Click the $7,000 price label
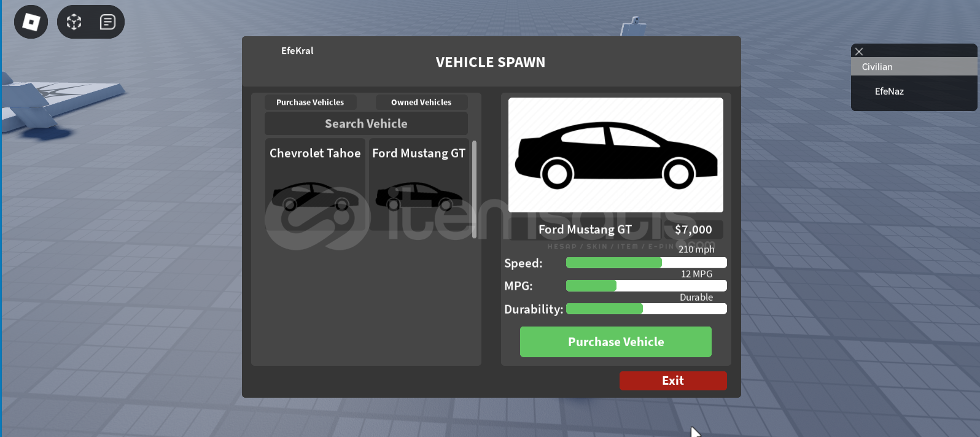 [x=693, y=230]
